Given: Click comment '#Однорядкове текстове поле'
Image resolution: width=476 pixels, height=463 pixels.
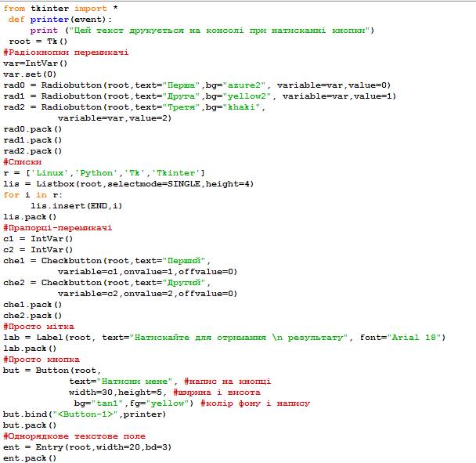Looking at the screenshot, I should [74, 436].
